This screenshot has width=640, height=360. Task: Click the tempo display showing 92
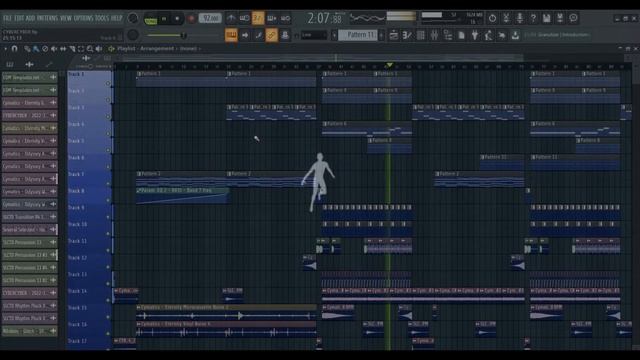point(210,18)
